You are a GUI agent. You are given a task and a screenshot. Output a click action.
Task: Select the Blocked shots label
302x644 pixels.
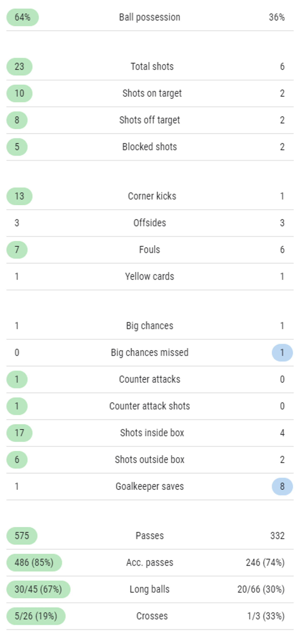coord(149,147)
